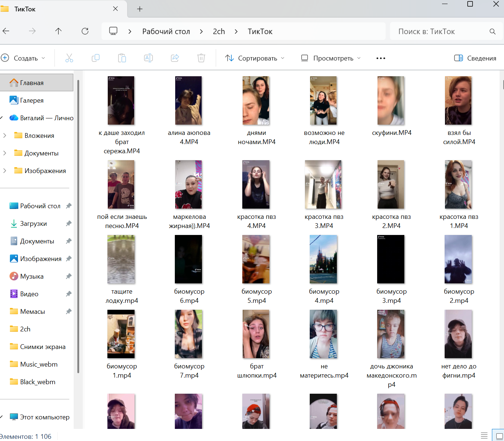Screen dimensions: 504x441
Task: Click the Share icon in toolbar
Action: point(175,58)
